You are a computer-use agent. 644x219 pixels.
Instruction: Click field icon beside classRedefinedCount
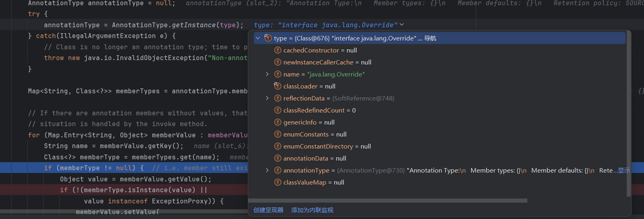tap(277, 110)
